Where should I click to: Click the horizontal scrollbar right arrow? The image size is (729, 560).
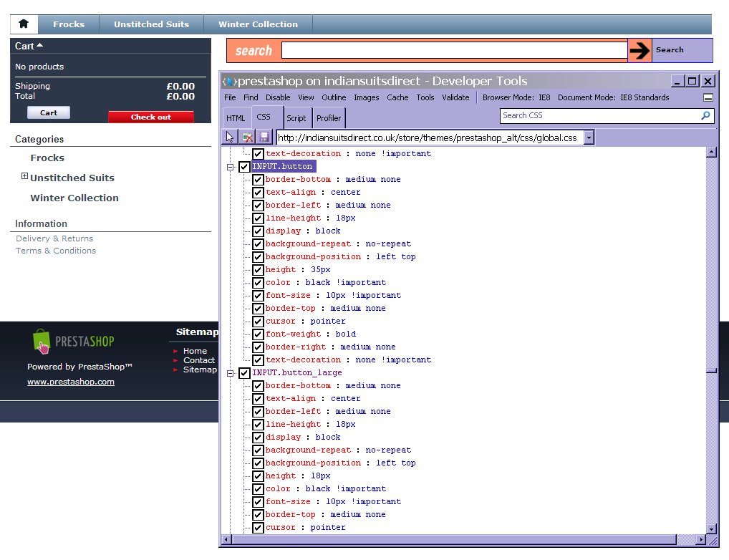tap(701, 539)
